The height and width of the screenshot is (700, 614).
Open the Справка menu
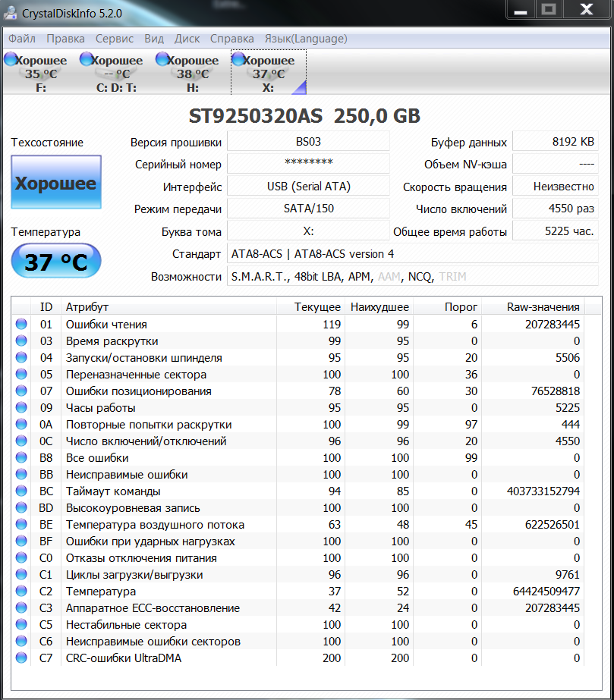coord(232,39)
